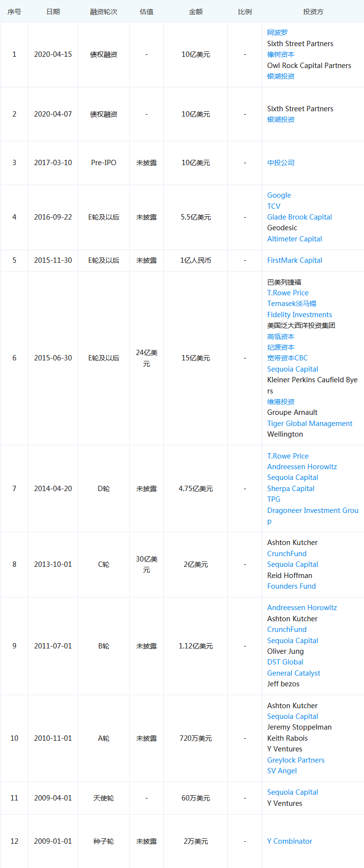Open the 纪源资本 investor link
Image resolution: width=364 pixels, height=868 pixels.
[x=280, y=347]
